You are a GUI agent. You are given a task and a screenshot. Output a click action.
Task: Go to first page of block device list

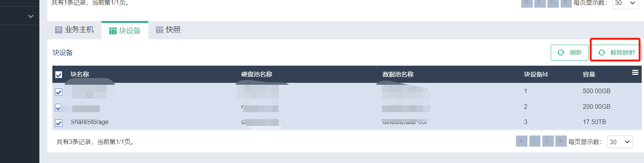point(521,141)
